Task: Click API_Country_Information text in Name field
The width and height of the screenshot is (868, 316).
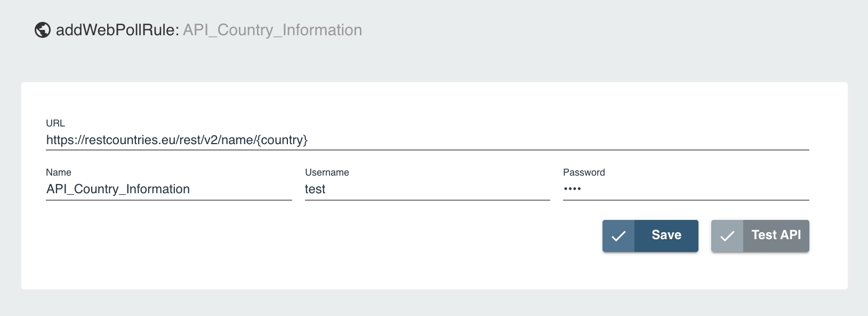Action: coord(118,189)
